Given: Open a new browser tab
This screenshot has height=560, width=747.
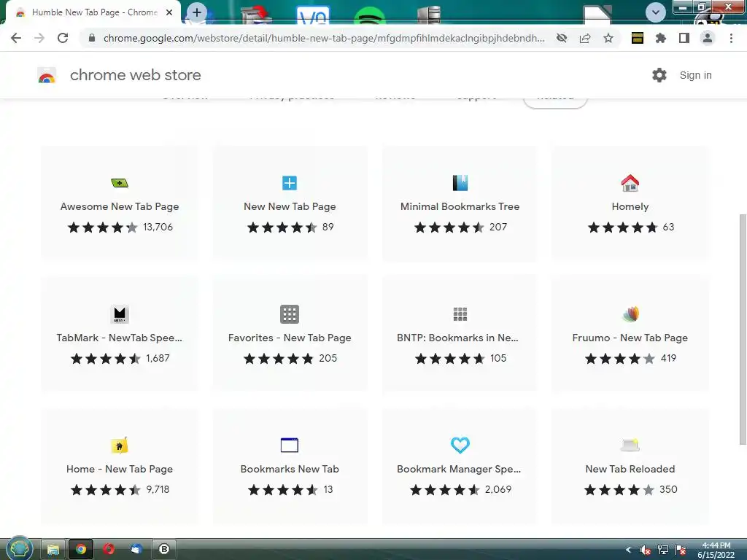Looking at the screenshot, I should pos(197,13).
